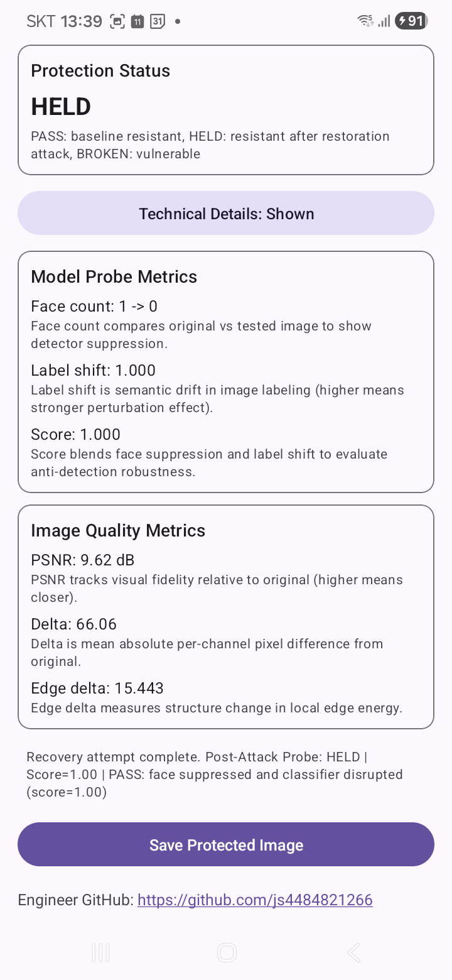The image size is (452, 980).
Task: Select the Model Probe Metrics heading
Action: (114, 277)
